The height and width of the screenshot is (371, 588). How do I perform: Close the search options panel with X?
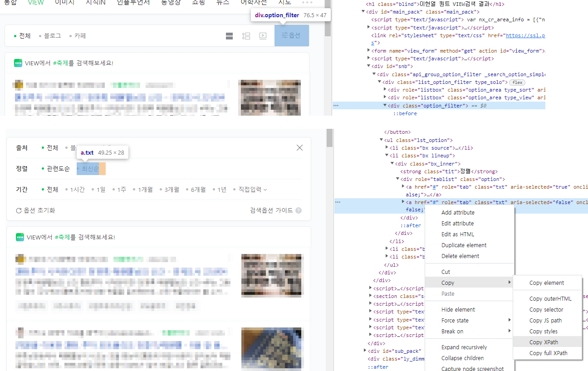click(299, 147)
